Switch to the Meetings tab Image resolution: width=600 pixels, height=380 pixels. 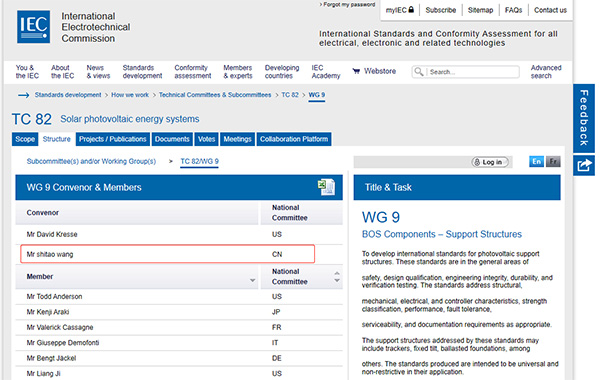(x=237, y=139)
